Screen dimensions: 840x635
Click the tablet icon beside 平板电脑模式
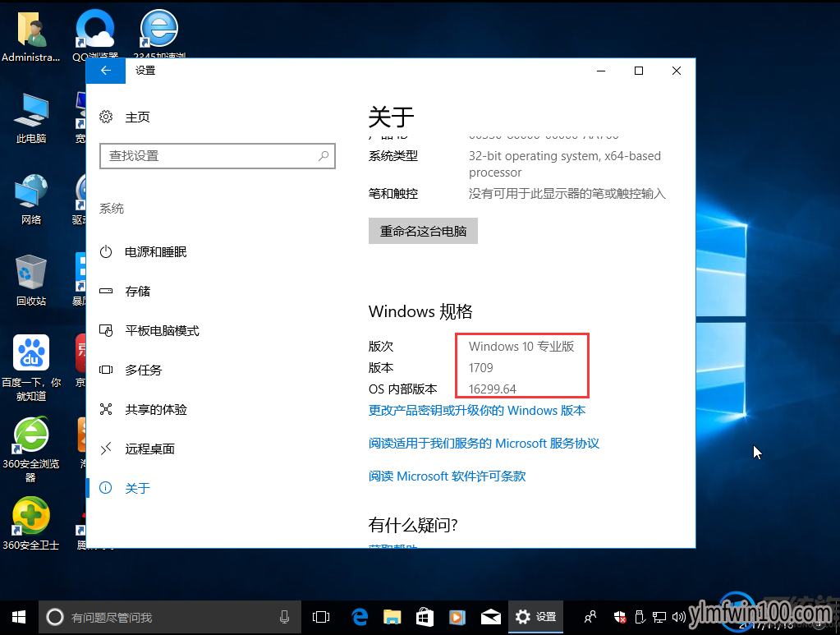(106, 330)
